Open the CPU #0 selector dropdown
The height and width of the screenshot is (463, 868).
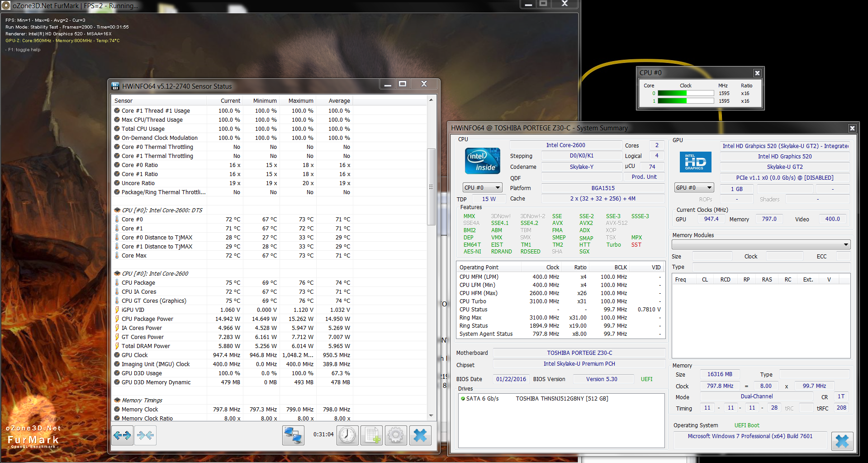click(483, 188)
